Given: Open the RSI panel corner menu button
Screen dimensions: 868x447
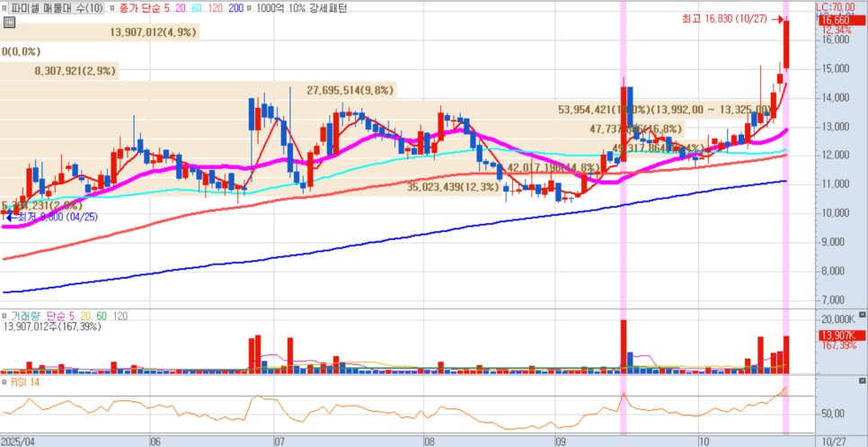Looking at the screenshot, I should click(x=862, y=381).
